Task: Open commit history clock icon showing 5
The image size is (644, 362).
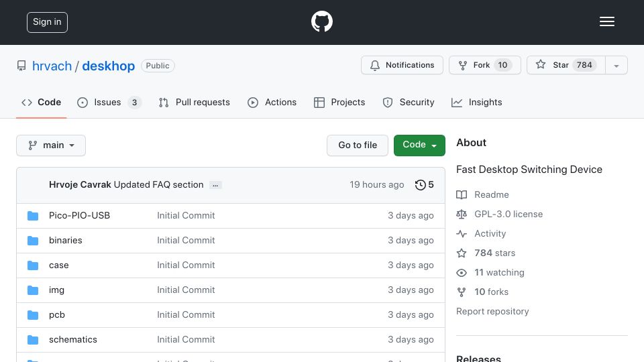Action: (x=424, y=185)
